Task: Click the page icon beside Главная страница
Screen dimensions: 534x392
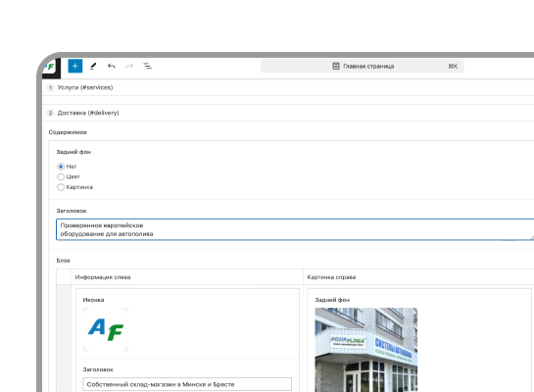Action: [x=336, y=66]
